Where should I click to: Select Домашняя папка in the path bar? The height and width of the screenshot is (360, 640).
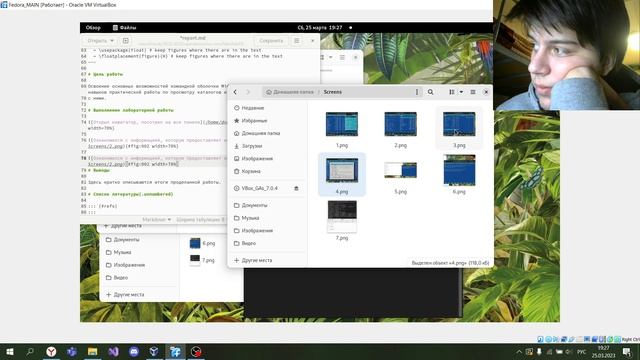(290, 92)
